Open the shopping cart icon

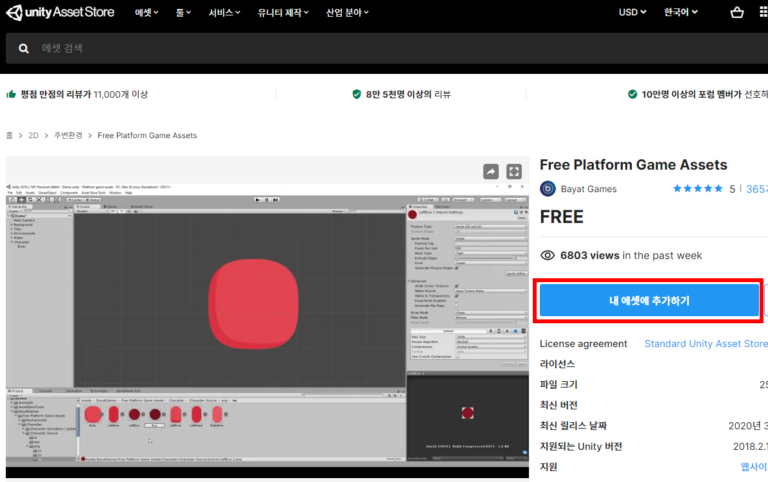click(737, 13)
